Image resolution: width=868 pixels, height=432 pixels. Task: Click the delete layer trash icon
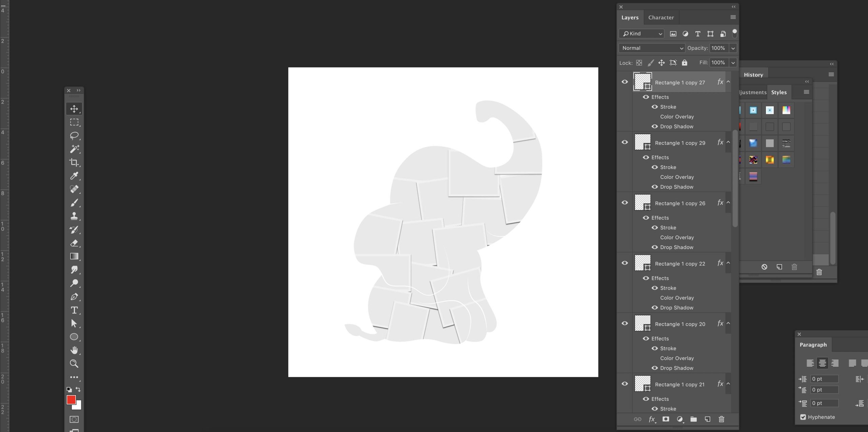pos(722,419)
